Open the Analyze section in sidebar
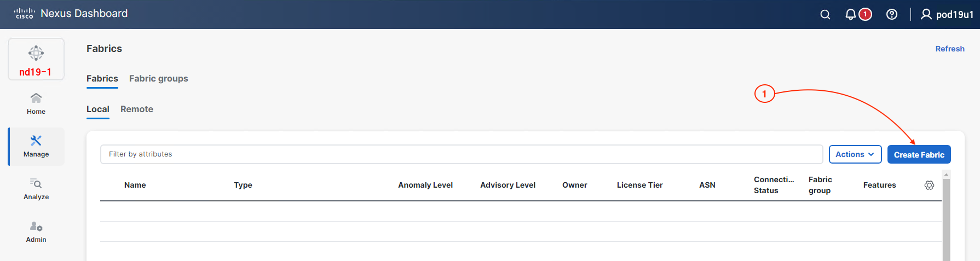This screenshot has width=980, height=261. [x=36, y=189]
